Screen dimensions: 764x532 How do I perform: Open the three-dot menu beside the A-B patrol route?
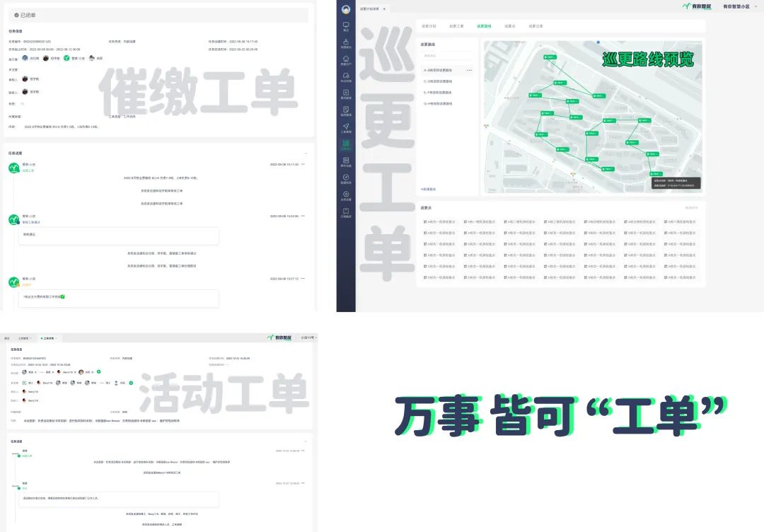(x=468, y=71)
